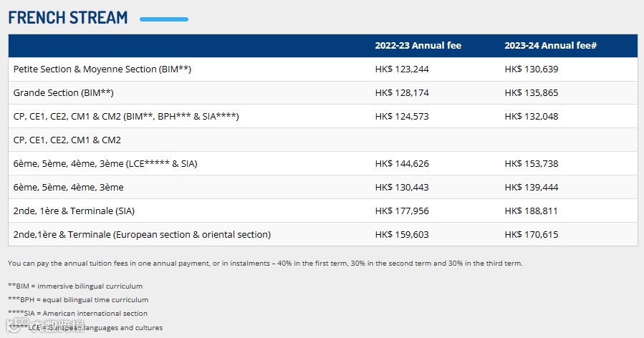Select the fee HK$ 144,626
This screenshot has width=644, height=338.
(x=402, y=163)
